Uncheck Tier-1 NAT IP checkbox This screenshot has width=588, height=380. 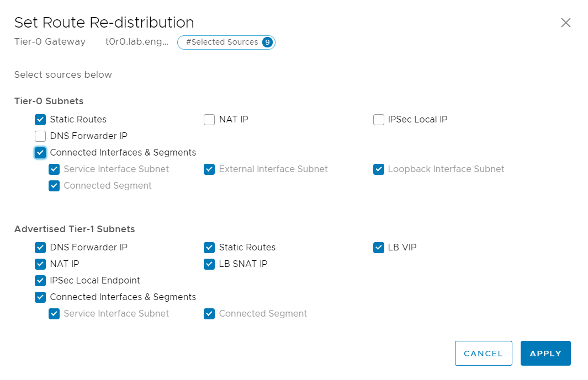pyautogui.click(x=40, y=264)
